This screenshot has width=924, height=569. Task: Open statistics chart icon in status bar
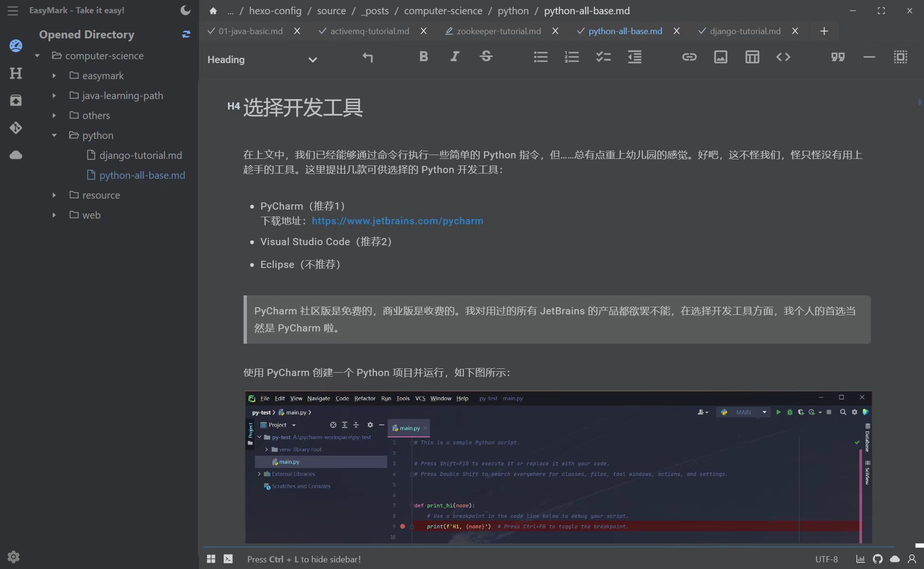point(861,559)
